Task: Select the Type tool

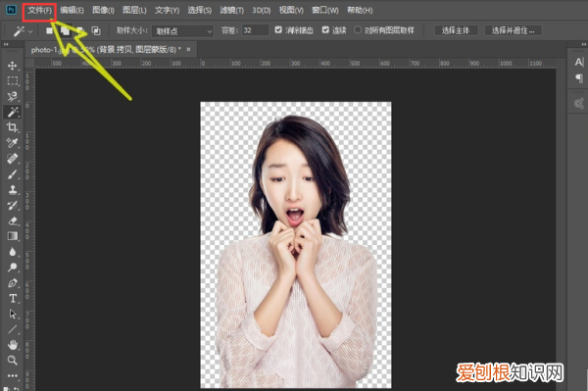Action: tap(13, 298)
